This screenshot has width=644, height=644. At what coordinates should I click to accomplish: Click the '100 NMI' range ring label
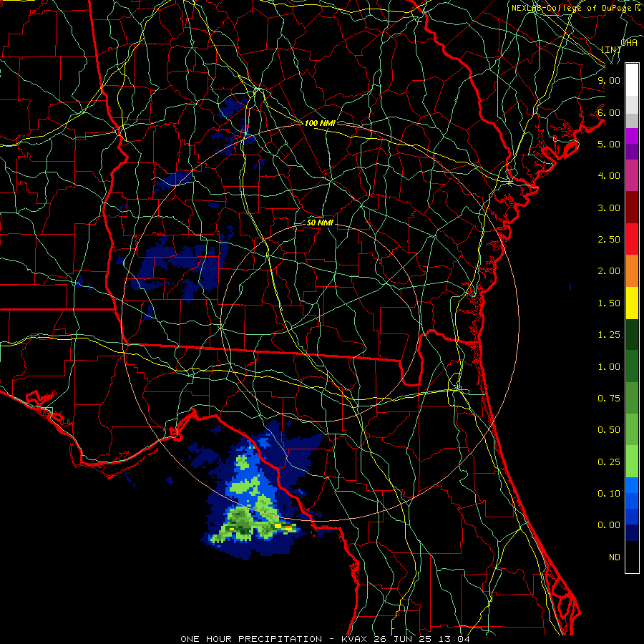[x=320, y=123]
